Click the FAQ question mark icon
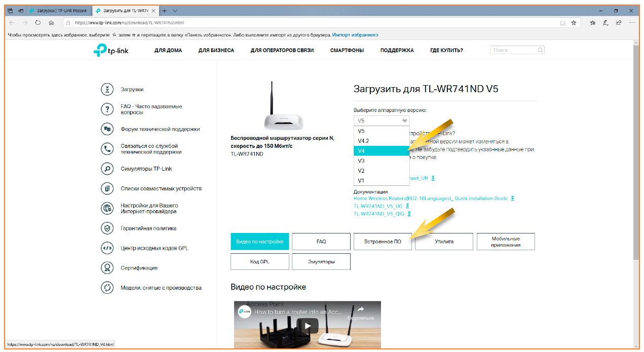Screen dimensions: 644x352 tap(107, 109)
